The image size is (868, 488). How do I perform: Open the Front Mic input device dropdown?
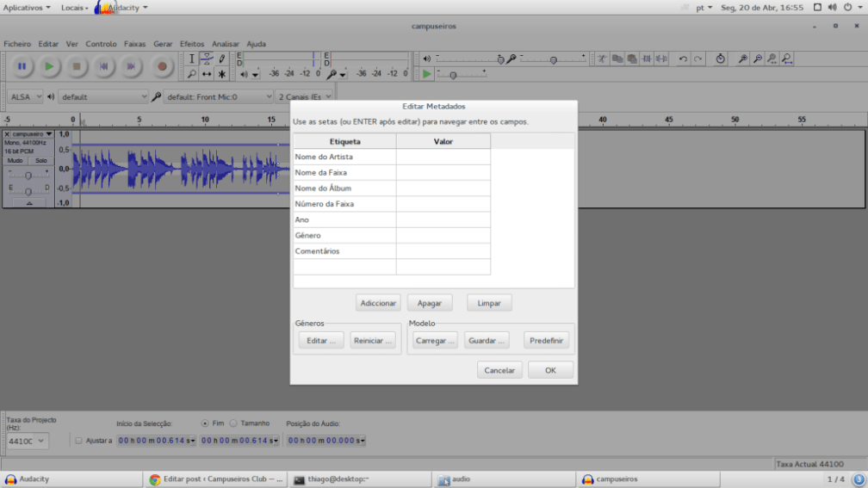click(219, 97)
